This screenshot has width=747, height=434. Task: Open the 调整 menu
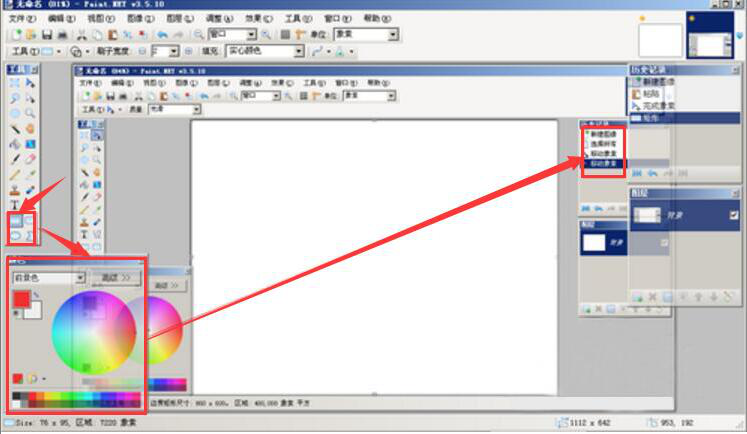pyautogui.click(x=219, y=18)
